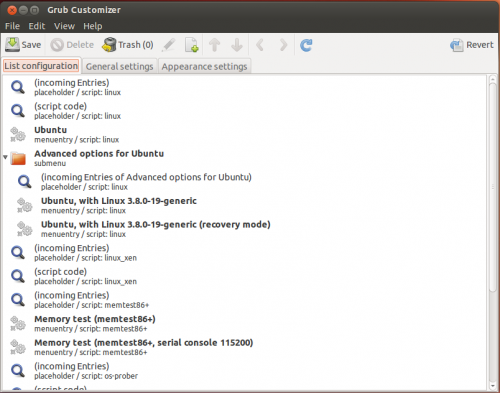The image size is (500, 393).
Task: Click the edit pencil icon
Action: [169, 45]
